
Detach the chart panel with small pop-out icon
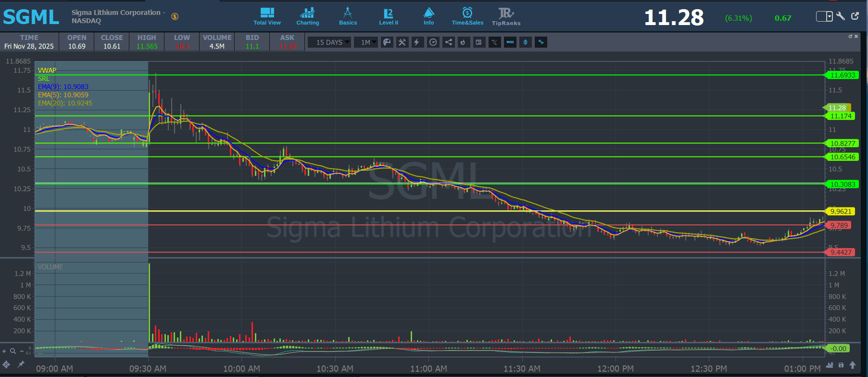tap(850, 36)
